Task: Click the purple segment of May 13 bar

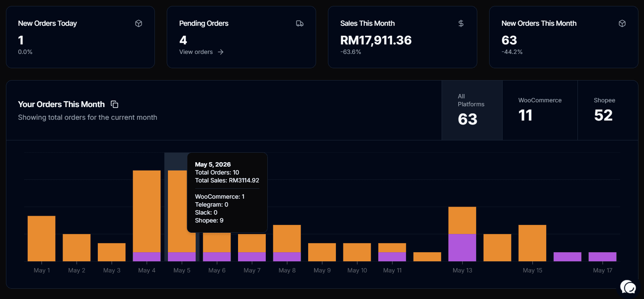Action: click(x=462, y=247)
